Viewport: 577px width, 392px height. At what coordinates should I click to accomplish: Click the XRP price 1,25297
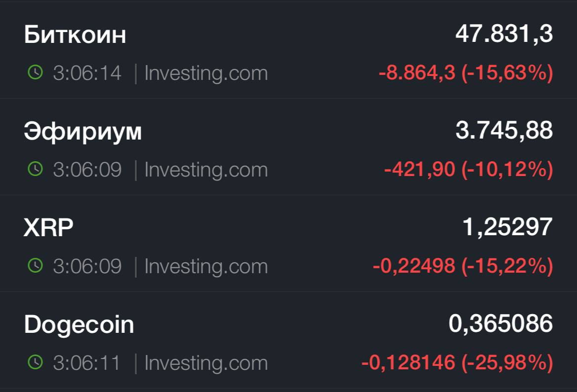pos(507,227)
